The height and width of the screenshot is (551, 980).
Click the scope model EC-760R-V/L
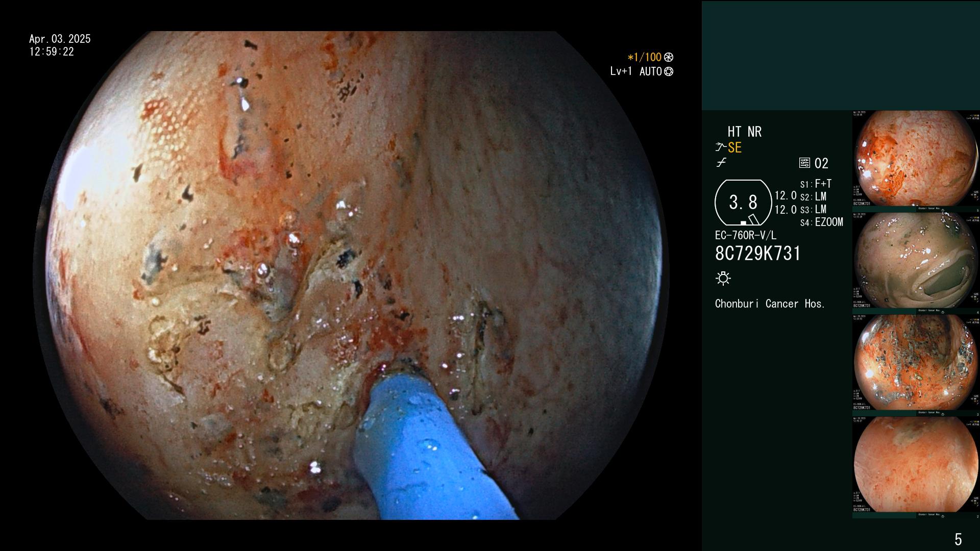[x=746, y=236]
